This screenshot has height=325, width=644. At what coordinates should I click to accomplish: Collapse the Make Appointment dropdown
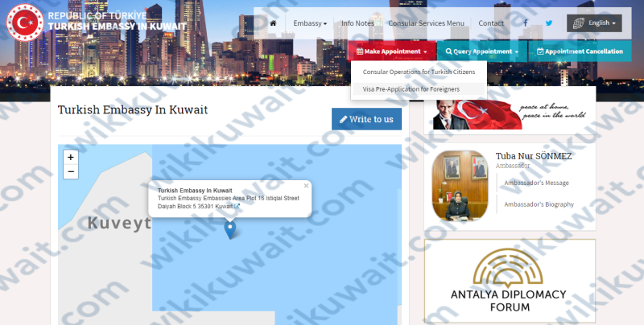392,51
